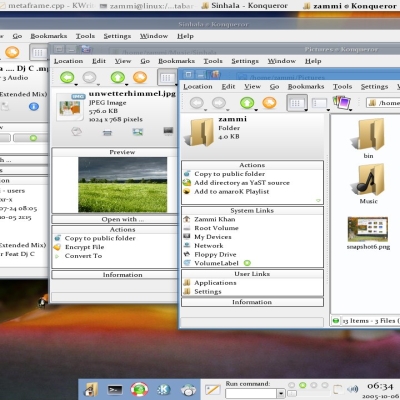Open the Floppy Drive system link

pyautogui.click(x=215, y=255)
